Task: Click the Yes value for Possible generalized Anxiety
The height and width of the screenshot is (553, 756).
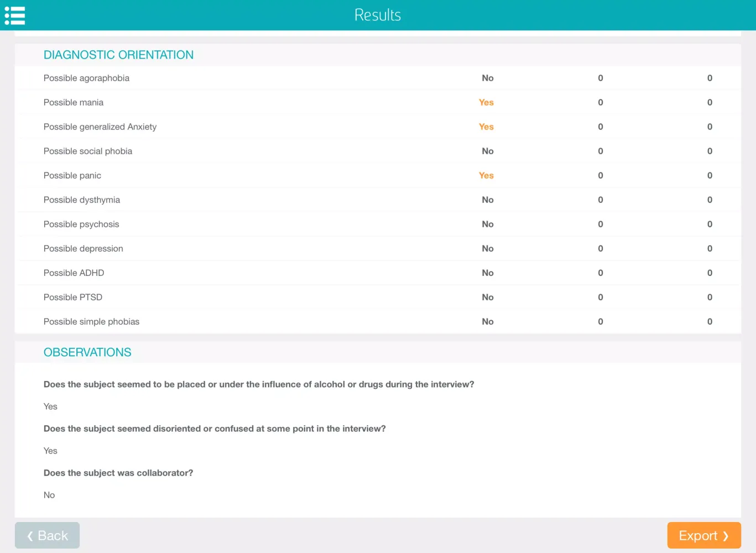Action: coord(486,127)
